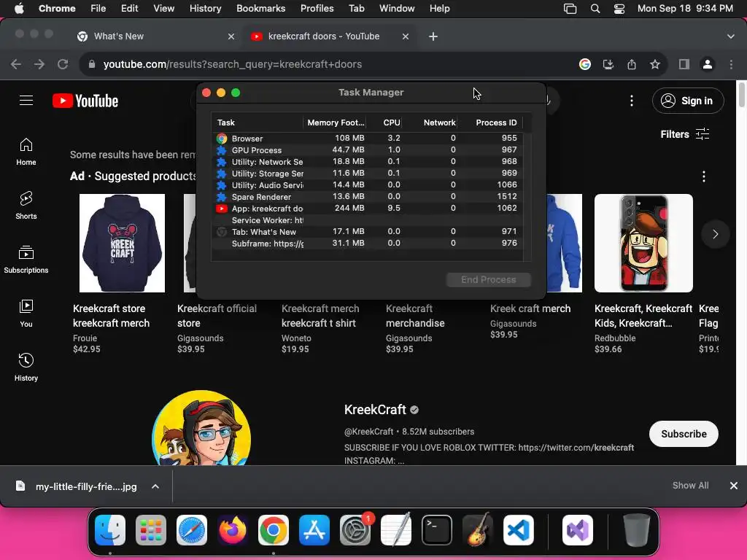
Task: Select the GPU Process row
Action: coord(368,150)
